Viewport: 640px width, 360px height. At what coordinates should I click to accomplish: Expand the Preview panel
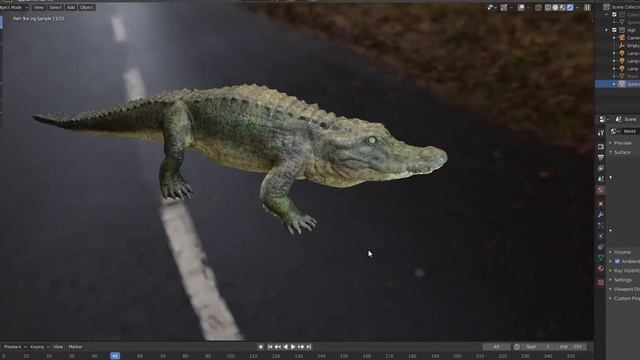click(624, 143)
